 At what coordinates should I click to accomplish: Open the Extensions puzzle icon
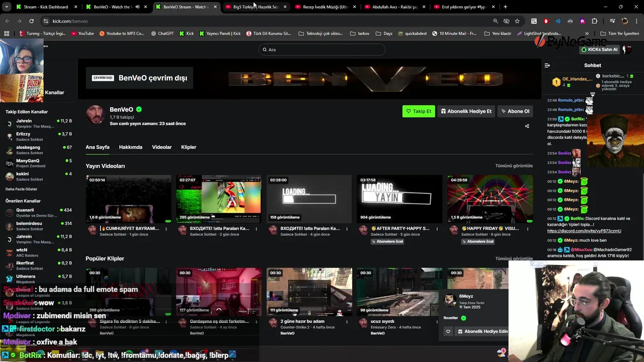click(595, 21)
